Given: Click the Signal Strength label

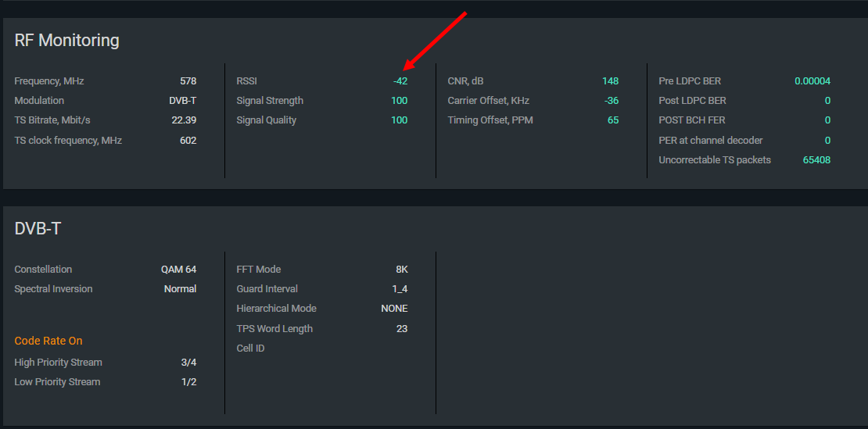Looking at the screenshot, I should [270, 101].
